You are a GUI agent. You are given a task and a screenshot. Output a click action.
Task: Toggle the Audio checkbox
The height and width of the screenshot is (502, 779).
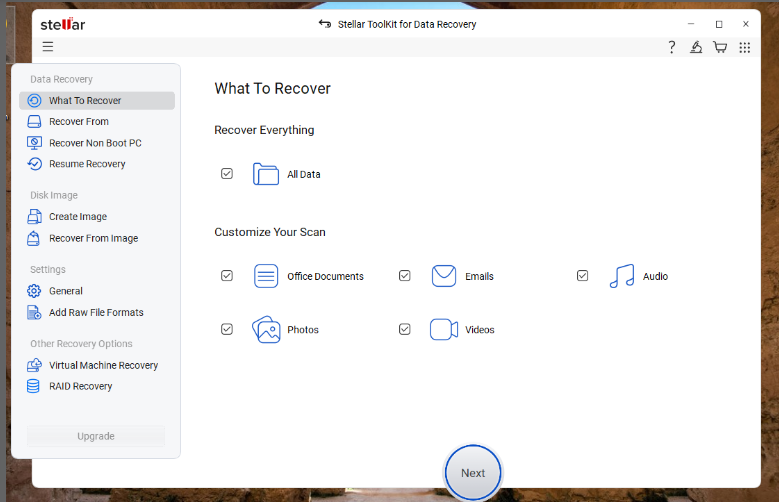point(583,275)
